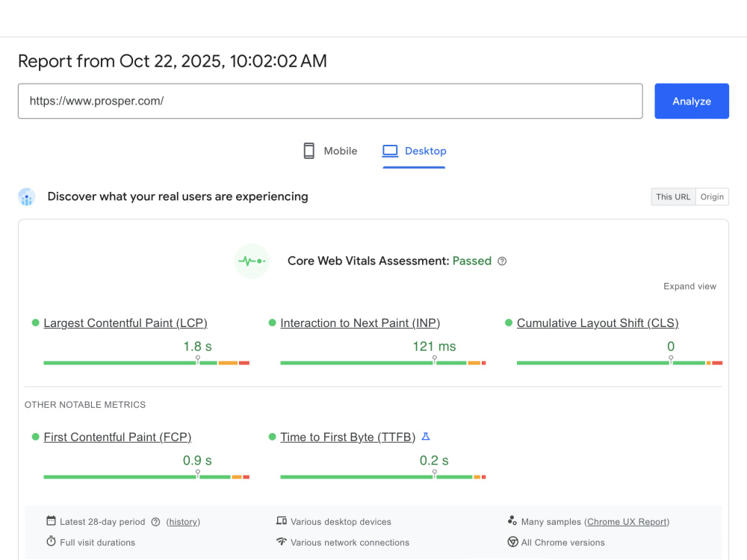The image size is (747, 560).
Task: Click the Various network connections text
Action: point(350,542)
